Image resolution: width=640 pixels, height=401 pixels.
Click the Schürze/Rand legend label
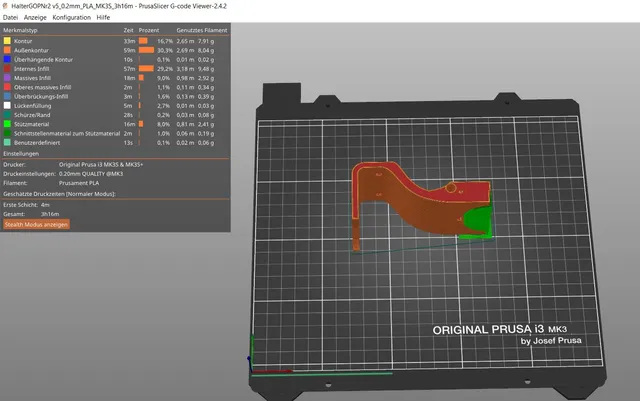pos(32,115)
